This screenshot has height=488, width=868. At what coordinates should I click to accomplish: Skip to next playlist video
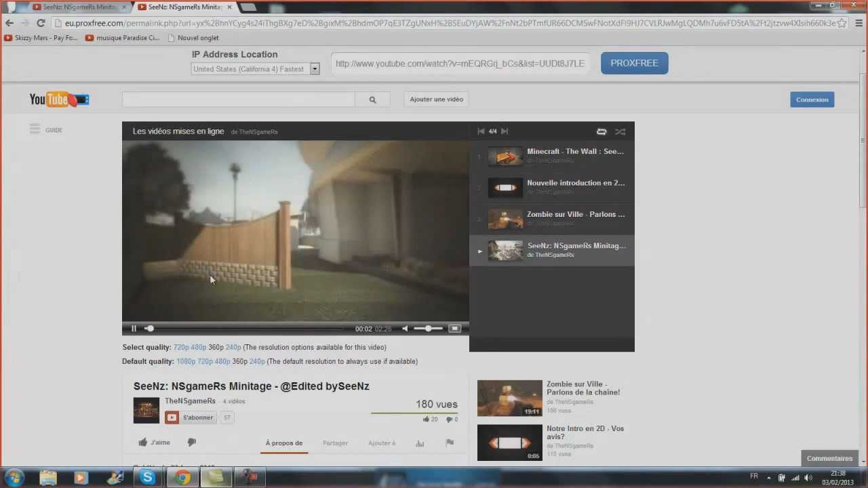(505, 131)
